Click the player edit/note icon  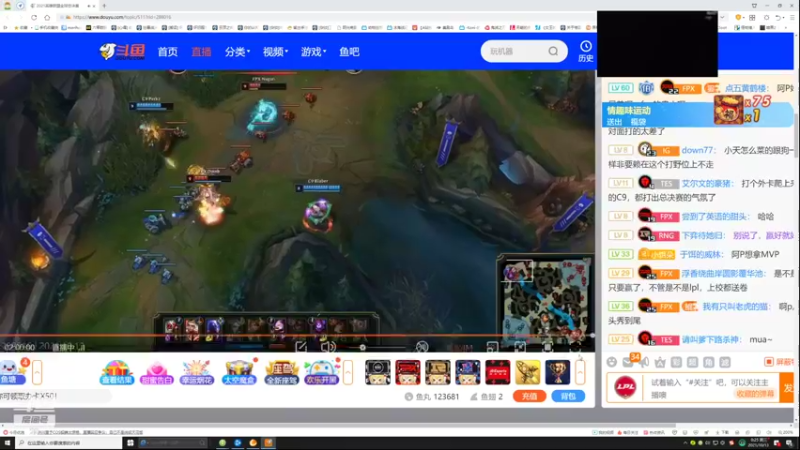301,347
